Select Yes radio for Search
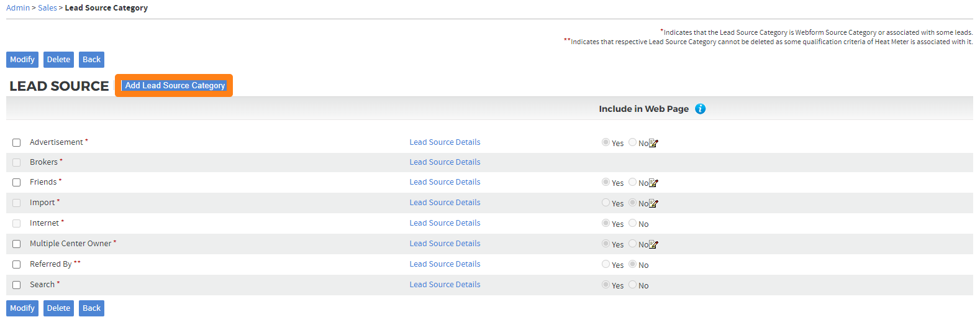 click(606, 285)
